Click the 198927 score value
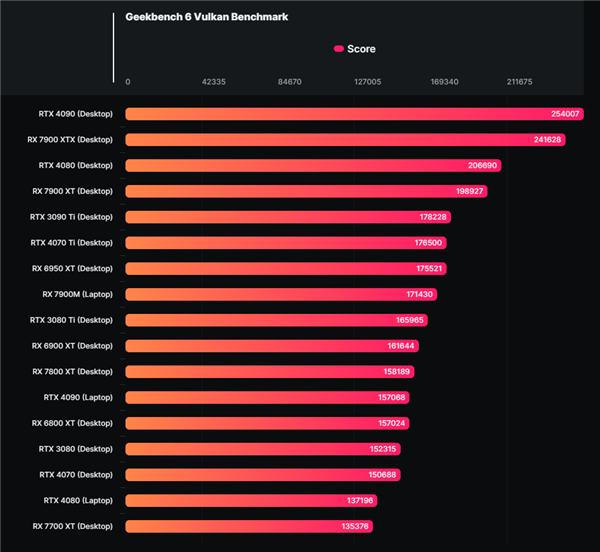This screenshot has height=552, width=600. point(469,191)
